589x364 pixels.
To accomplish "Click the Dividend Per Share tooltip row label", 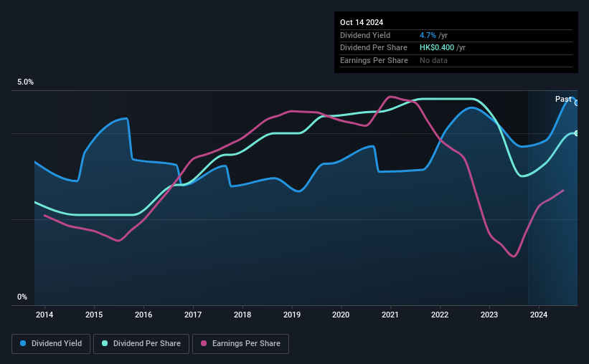I will coord(374,48).
